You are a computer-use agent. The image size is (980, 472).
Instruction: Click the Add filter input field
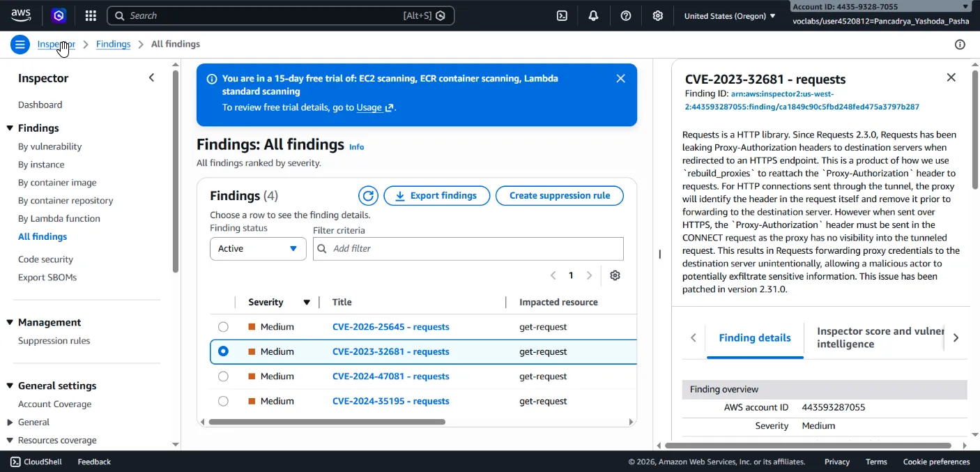(x=468, y=249)
